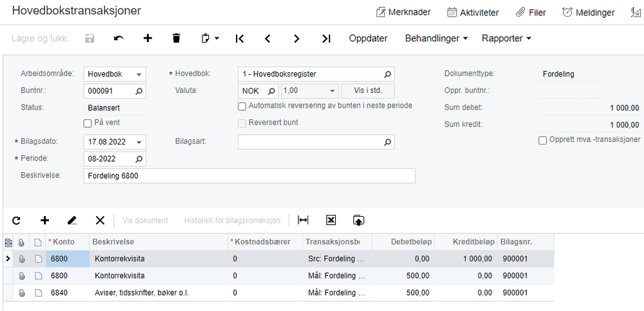The height and width of the screenshot is (311, 644).
Task: Click the save disk icon
Action: tap(90, 38)
